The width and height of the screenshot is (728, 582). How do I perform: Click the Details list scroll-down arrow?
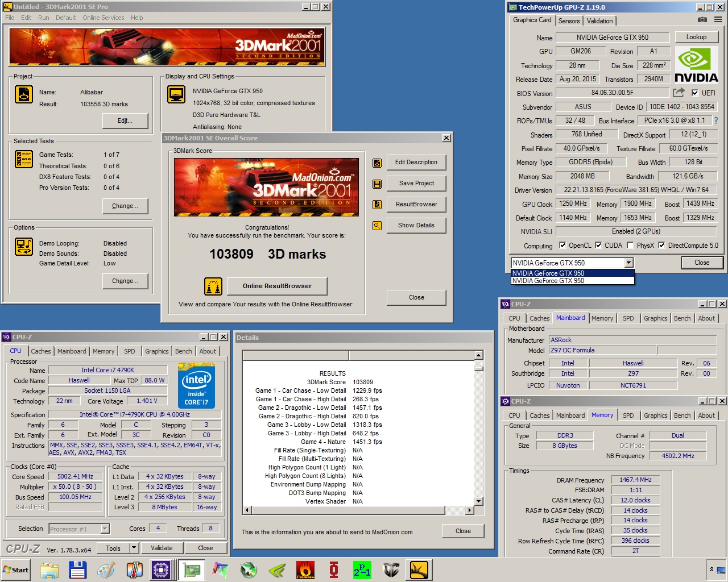pos(478,501)
